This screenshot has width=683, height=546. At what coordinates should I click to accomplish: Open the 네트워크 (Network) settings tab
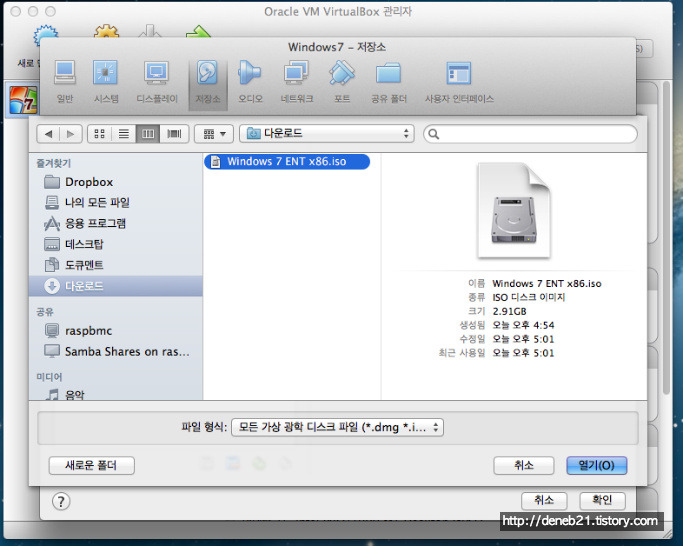tap(297, 82)
